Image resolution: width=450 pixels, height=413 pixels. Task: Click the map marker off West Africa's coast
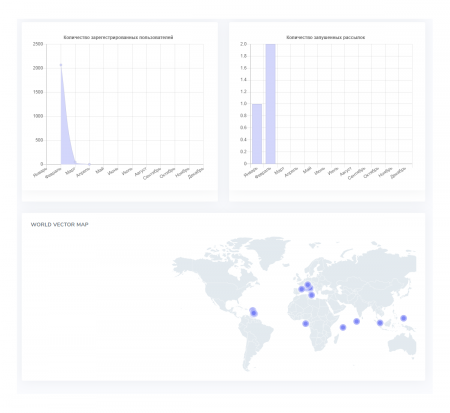[x=305, y=324]
